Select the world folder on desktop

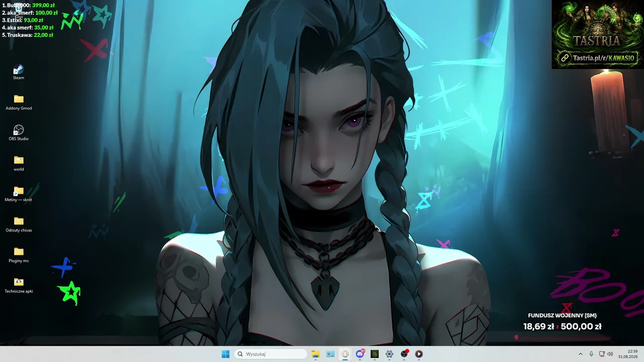point(19,163)
